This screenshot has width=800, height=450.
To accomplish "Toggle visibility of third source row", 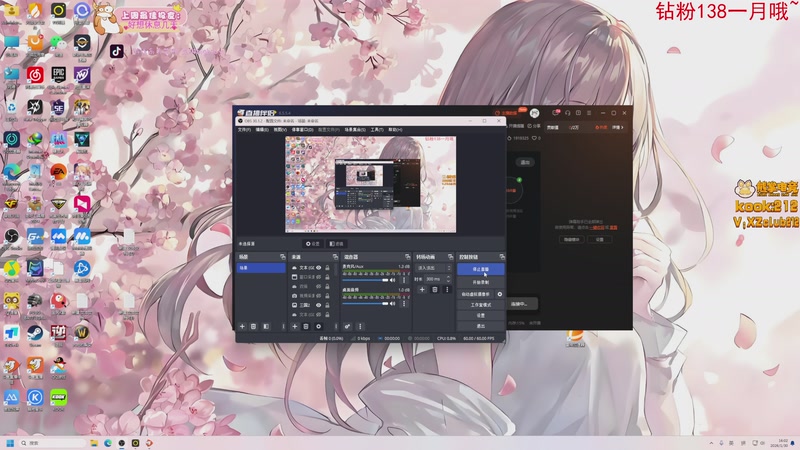I will tap(318, 286).
